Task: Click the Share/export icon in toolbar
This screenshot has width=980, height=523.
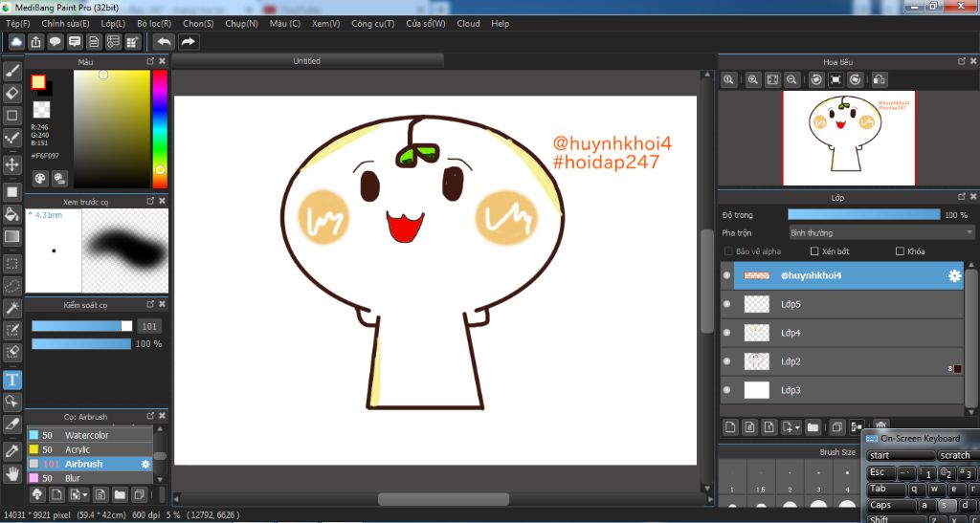Action: pyautogui.click(x=36, y=42)
